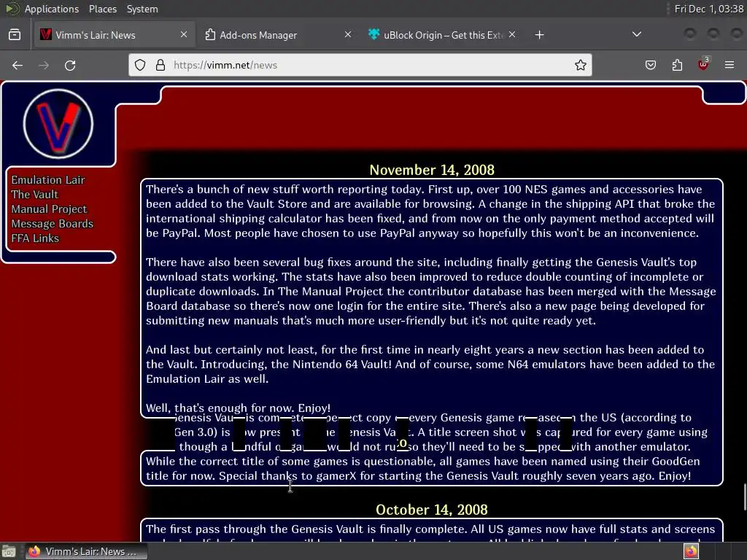Open the Manual Project link
747x560 pixels.
point(49,209)
